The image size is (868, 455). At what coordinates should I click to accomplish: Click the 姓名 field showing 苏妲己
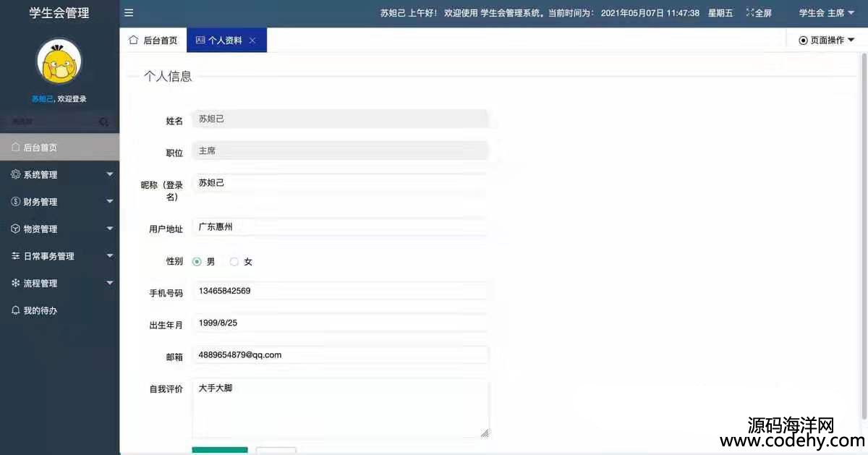340,119
